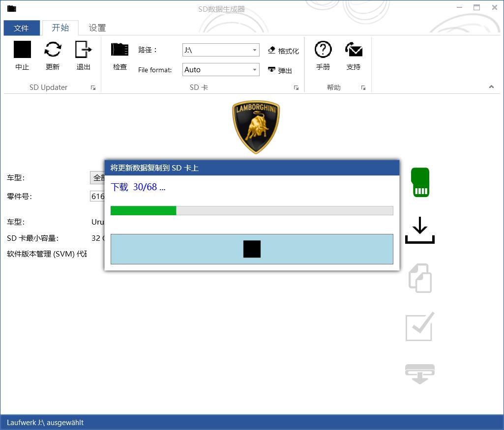Click status bar text Laufwerk J:\ ausgewählt
The height and width of the screenshot is (430, 504).
(x=45, y=422)
